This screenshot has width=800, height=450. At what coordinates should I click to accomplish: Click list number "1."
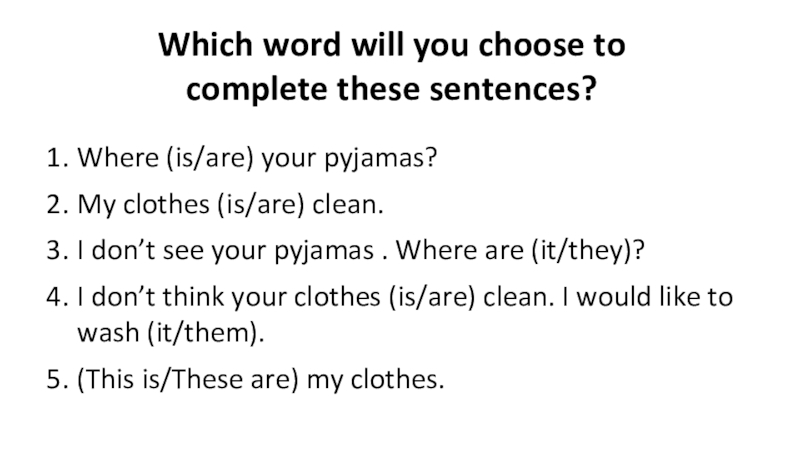(x=54, y=160)
